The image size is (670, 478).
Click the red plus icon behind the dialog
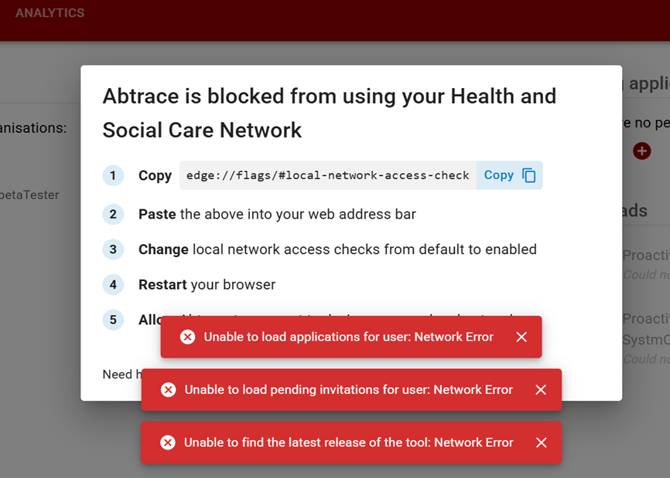pyautogui.click(x=642, y=151)
